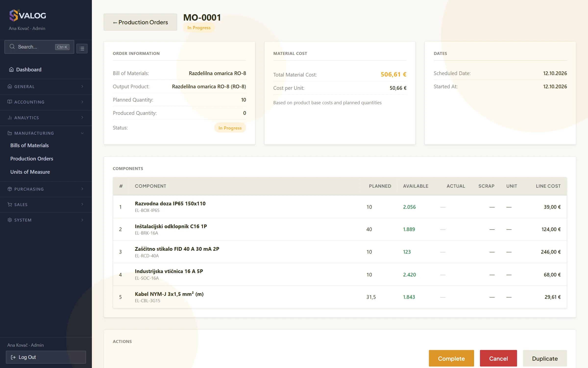Open Bills of Materials page
This screenshot has width=588, height=368.
tap(29, 145)
